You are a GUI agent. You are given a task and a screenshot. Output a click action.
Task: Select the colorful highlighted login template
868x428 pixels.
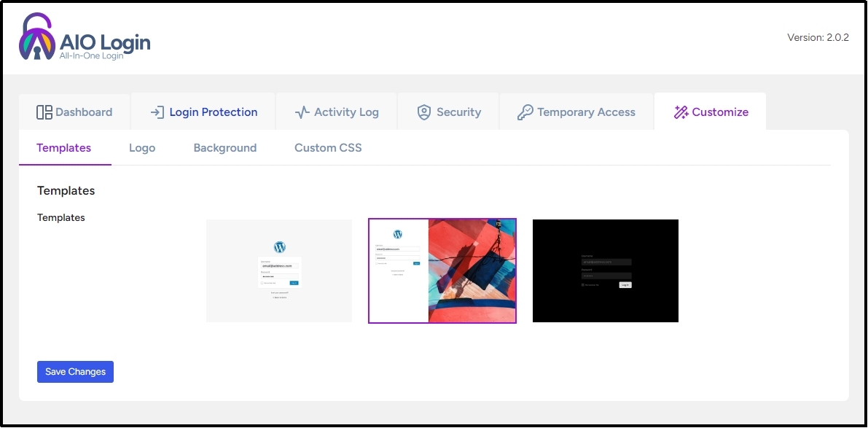[x=442, y=271]
